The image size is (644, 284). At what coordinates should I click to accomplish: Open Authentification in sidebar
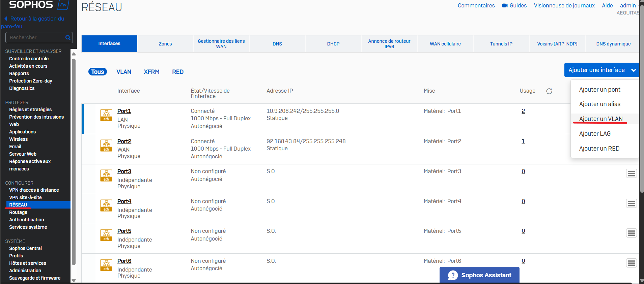(x=27, y=220)
